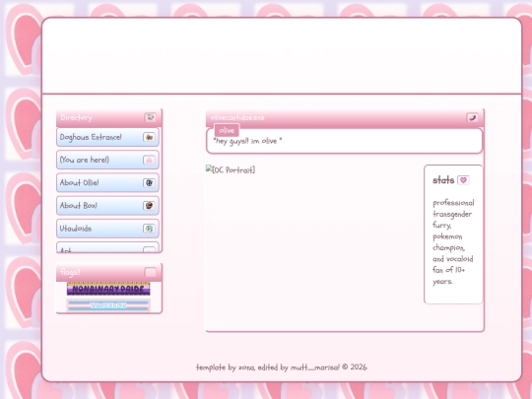532x399 pixels.
Task: Click the Directory panel title
Action: tap(76, 117)
